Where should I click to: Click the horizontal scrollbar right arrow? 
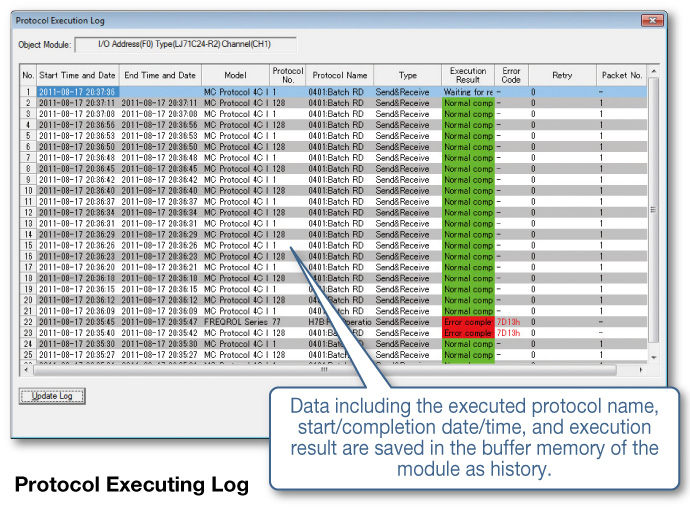pos(641,370)
